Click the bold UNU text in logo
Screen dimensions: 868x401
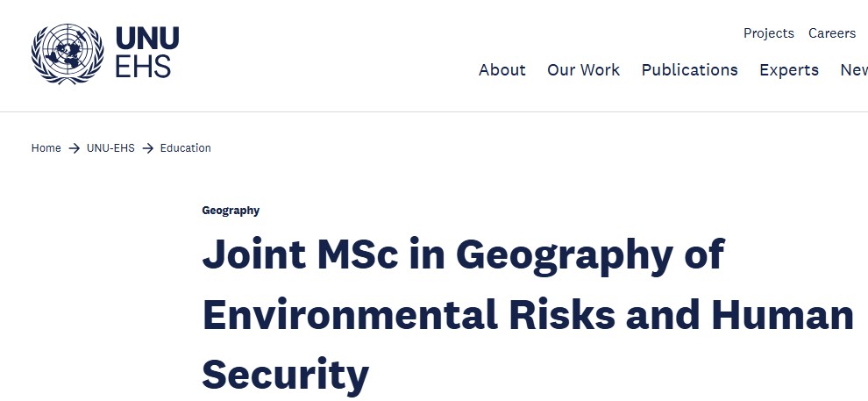[147, 39]
